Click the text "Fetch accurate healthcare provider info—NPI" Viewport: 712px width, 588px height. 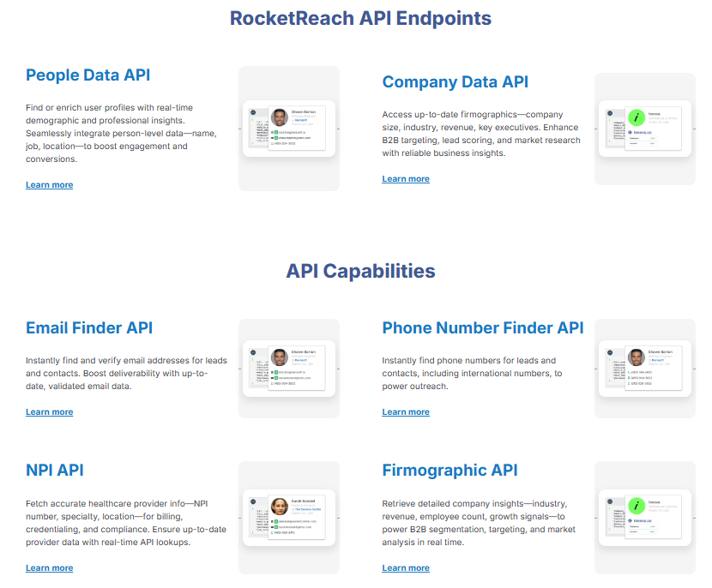117,504
